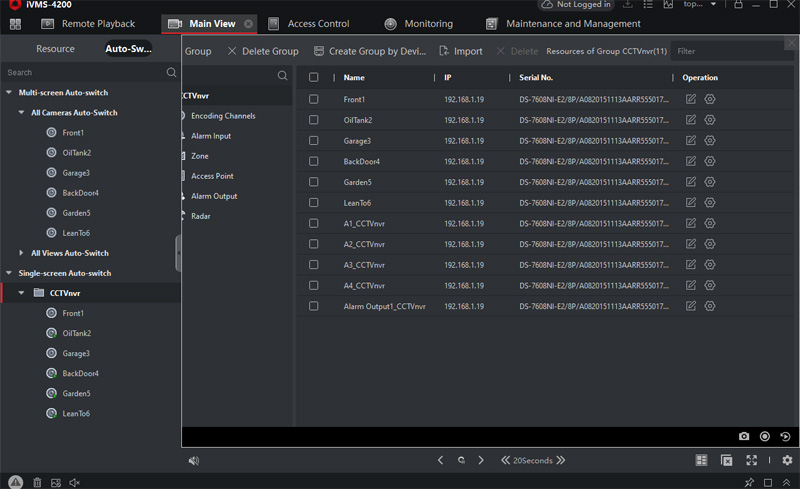The height and width of the screenshot is (489, 800).
Task: Click the Filter input field
Action: click(x=730, y=51)
